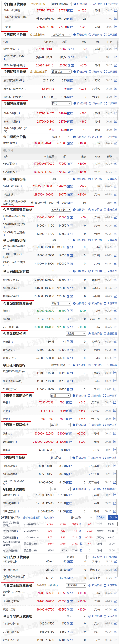120x644 pixels.
Task: Open the 锡加工材 dropdown
Action: (61, 137)
